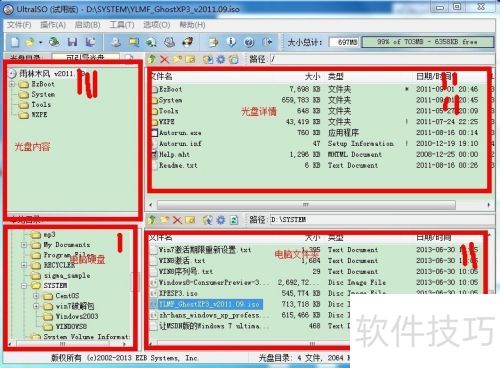
Task: Click the left arrow of disc list scrollbar
Action: (x=151, y=205)
